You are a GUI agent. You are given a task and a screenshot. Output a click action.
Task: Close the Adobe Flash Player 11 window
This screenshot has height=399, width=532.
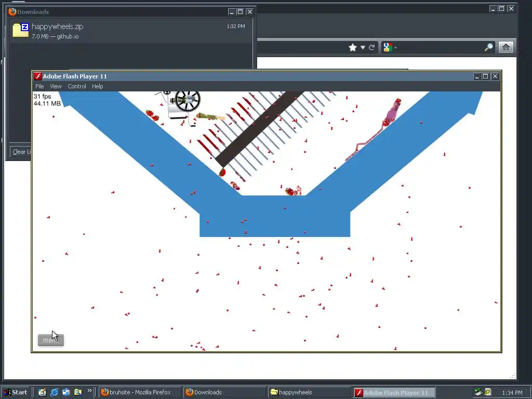495,76
